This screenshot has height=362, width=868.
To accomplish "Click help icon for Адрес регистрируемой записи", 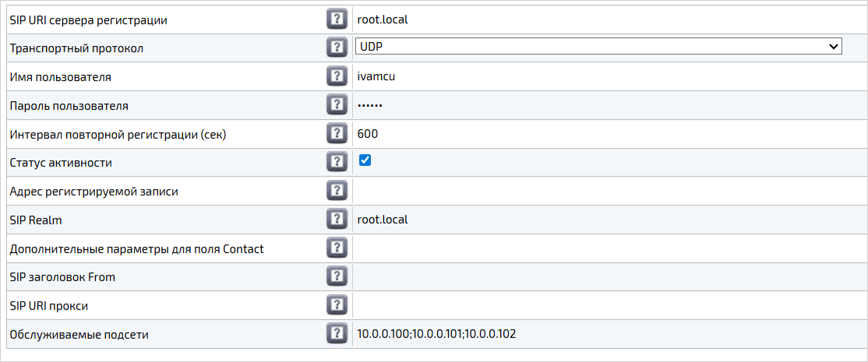I will (x=335, y=191).
